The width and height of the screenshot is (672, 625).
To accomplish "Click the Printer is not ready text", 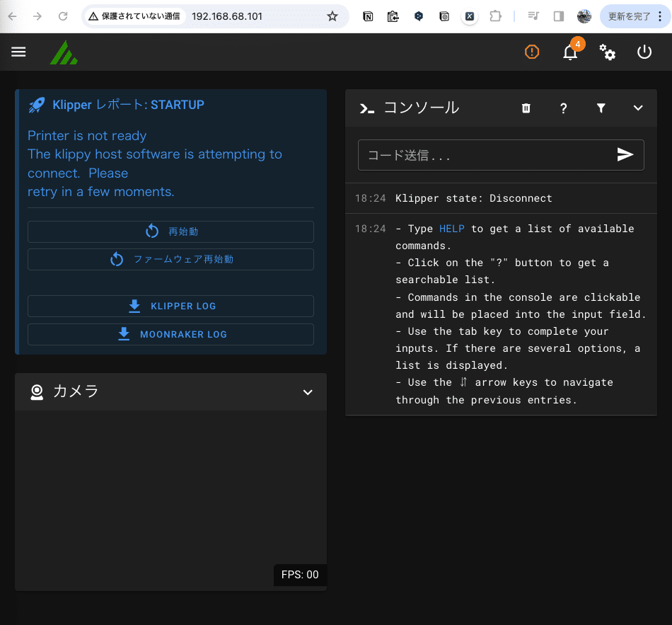I will click(87, 136).
